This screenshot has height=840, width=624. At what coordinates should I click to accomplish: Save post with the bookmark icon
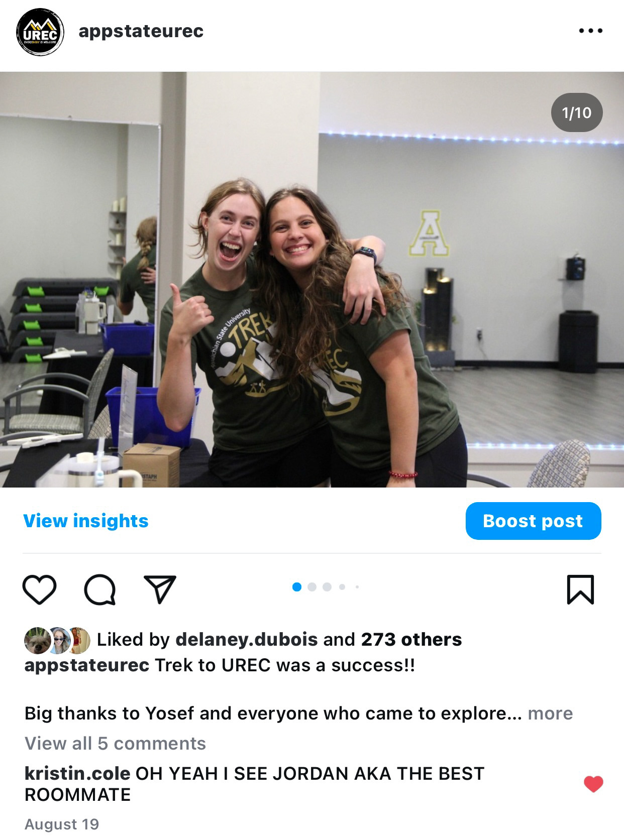[x=580, y=589]
